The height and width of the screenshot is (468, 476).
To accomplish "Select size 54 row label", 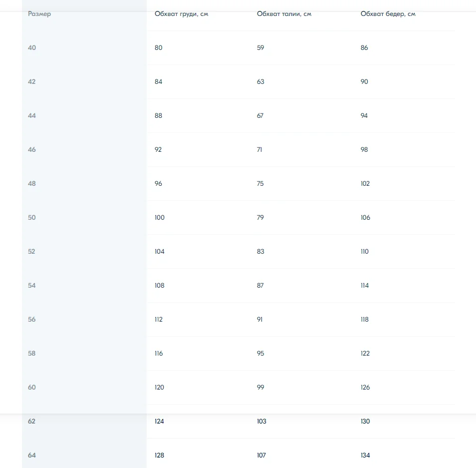I will (32, 285).
